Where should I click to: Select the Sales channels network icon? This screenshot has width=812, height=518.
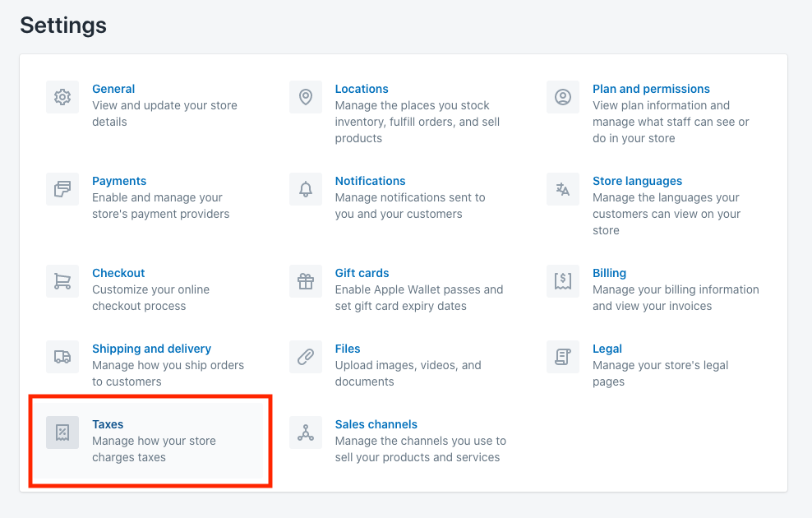click(306, 432)
